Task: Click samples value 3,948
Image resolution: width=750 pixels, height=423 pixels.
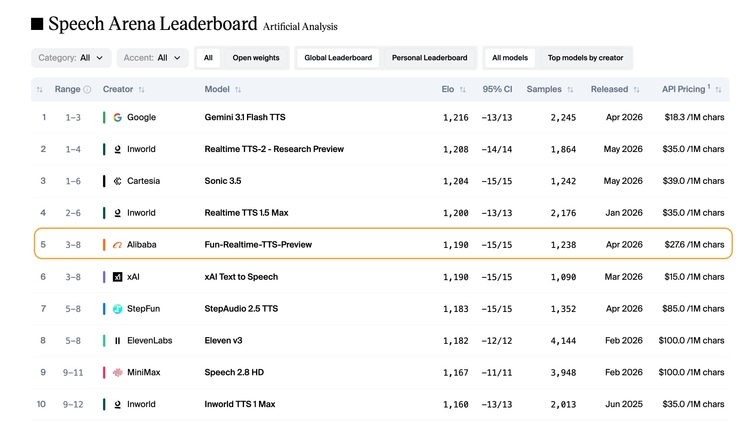Action: [563, 372]
